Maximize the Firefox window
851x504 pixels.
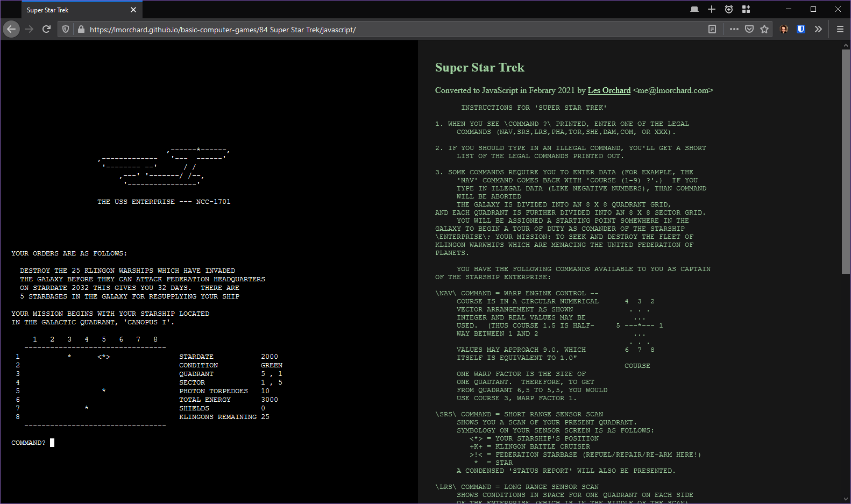[813, 9]
